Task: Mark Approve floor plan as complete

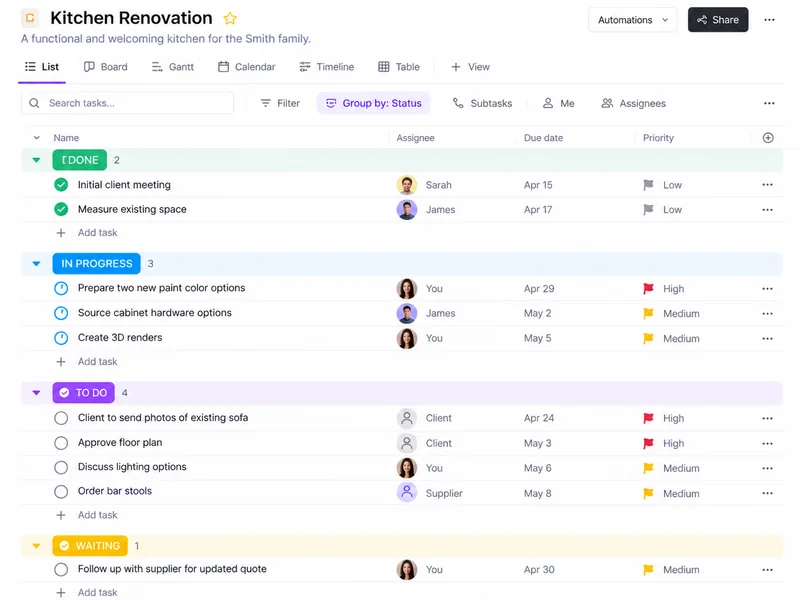Action: click(x=61, y=443)
